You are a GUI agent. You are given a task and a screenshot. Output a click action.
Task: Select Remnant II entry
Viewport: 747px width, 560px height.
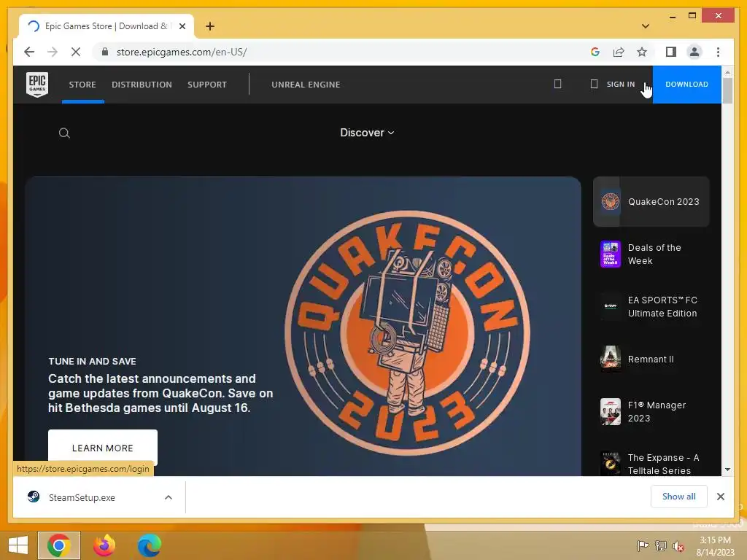pos(651,359)
